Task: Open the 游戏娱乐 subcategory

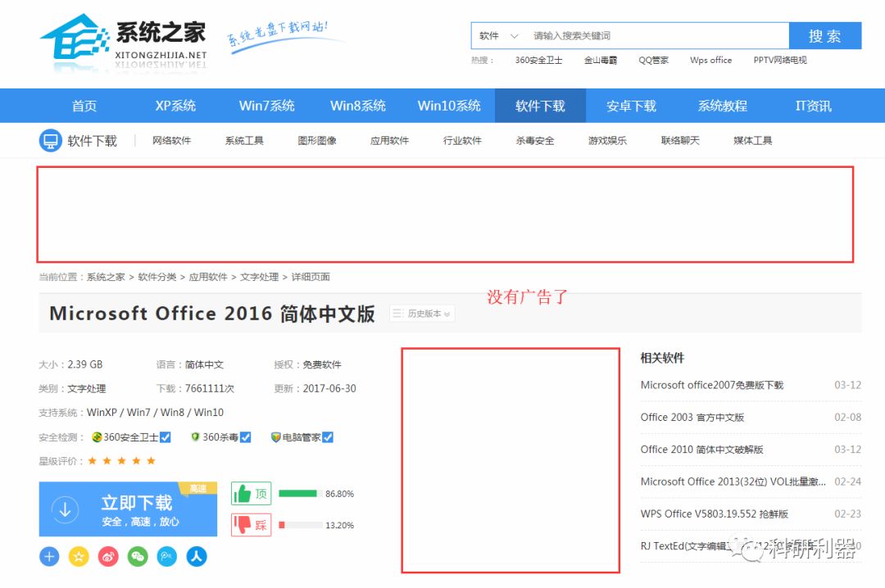Action: coord(607,141)
